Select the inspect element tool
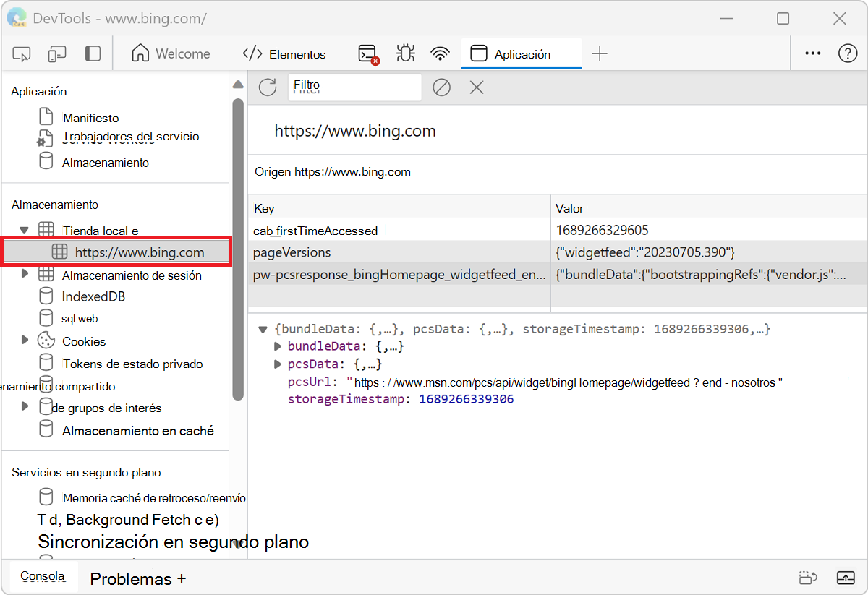Image resolution: width=868 pixels, height=595 pixels. (x=21, y=53)
